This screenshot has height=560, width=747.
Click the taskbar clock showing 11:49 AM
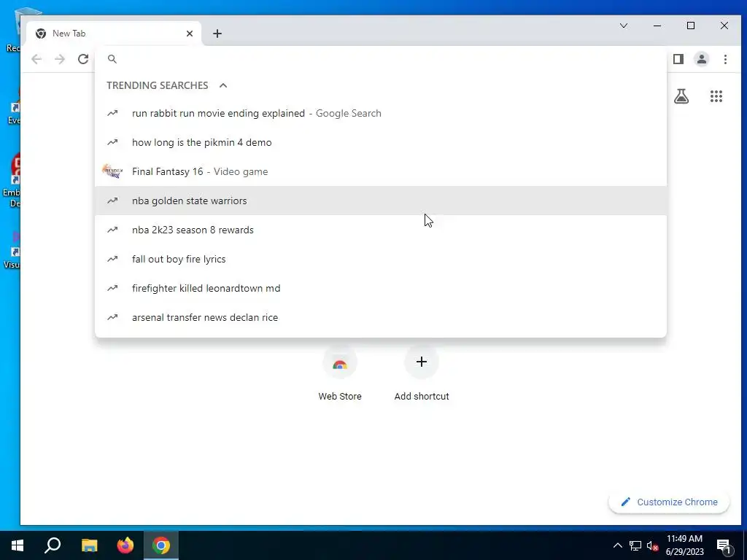[684, 545]
